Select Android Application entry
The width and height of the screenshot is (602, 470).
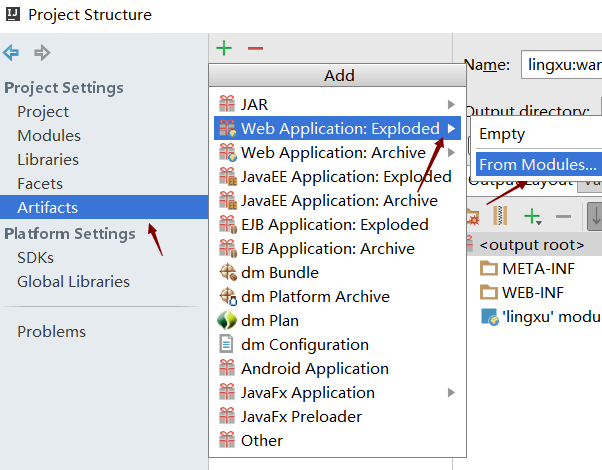(x=314, y=368)
